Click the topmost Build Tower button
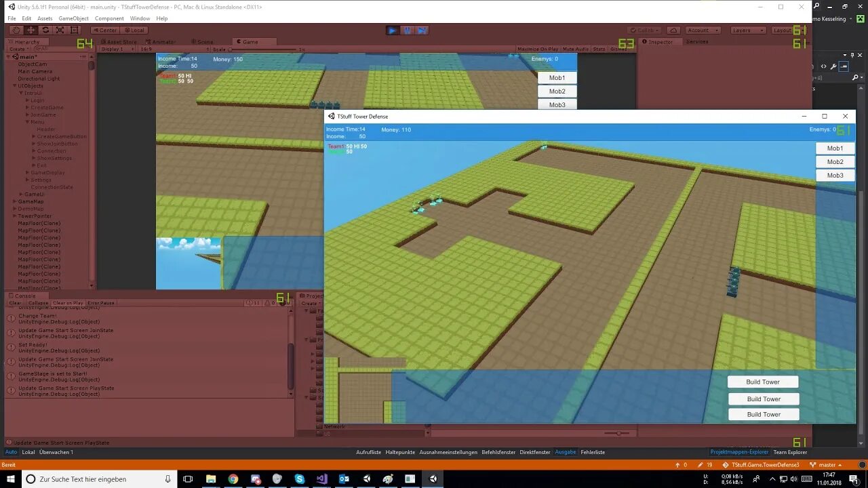 point(763,382)
